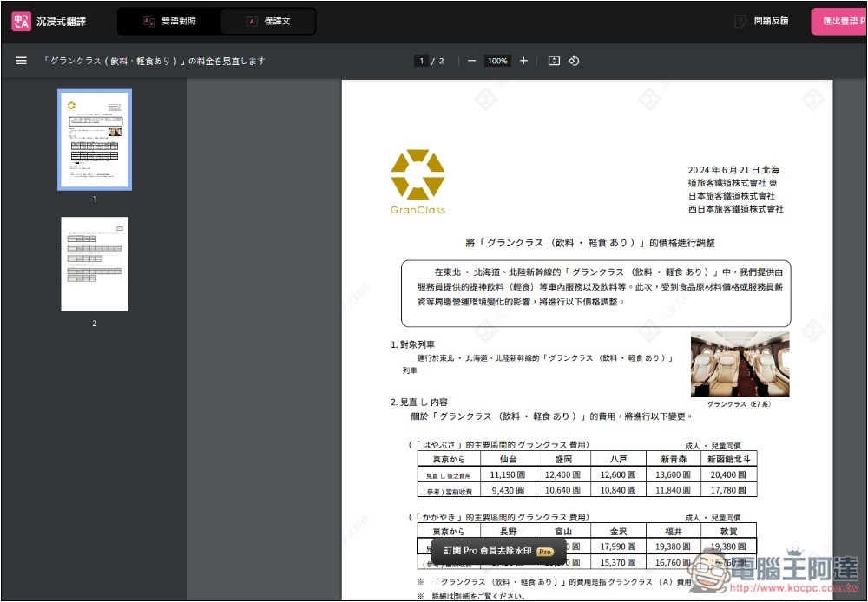Click the 盛岡 column header
868x602 pixels.
point(563,459)
